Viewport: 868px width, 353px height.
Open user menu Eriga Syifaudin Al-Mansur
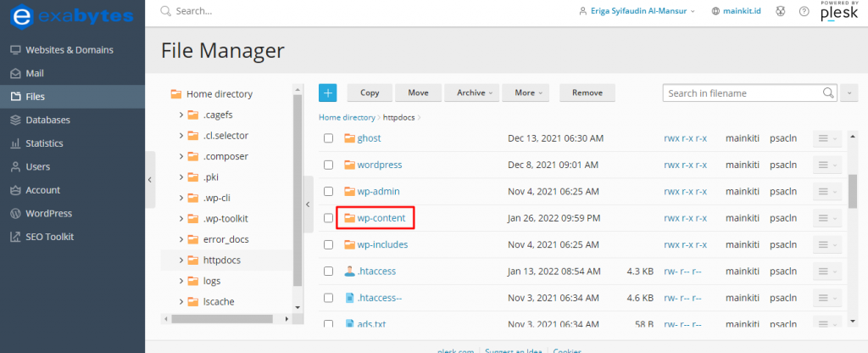[x=636, y=11]
